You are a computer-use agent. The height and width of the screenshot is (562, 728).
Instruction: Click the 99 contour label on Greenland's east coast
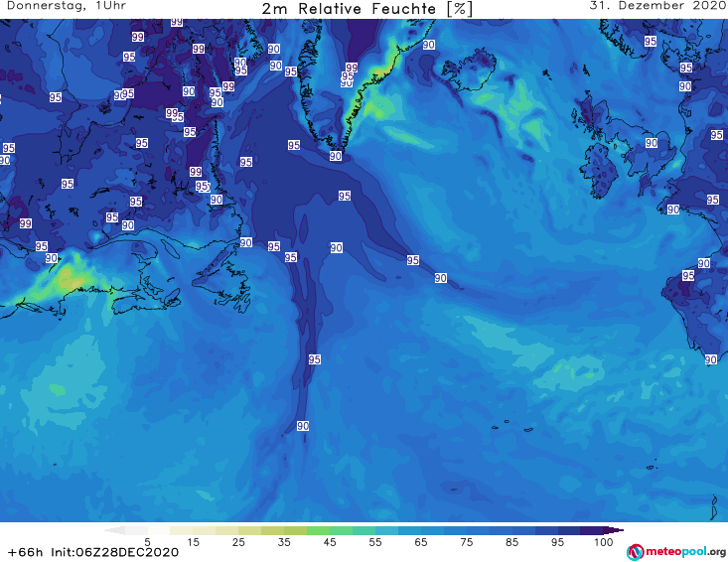(x=352, y=68)
